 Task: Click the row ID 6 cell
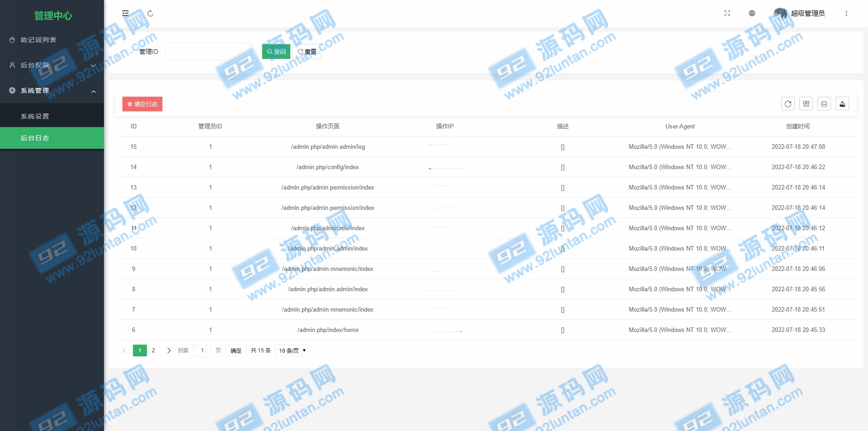[x=133, y=330]
